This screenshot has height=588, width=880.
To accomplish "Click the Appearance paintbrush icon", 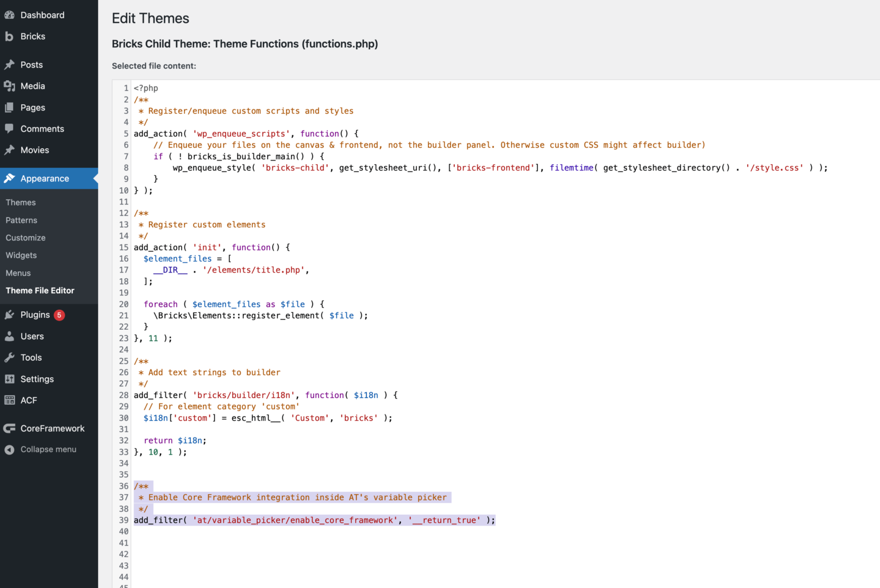I will (10, 179).
